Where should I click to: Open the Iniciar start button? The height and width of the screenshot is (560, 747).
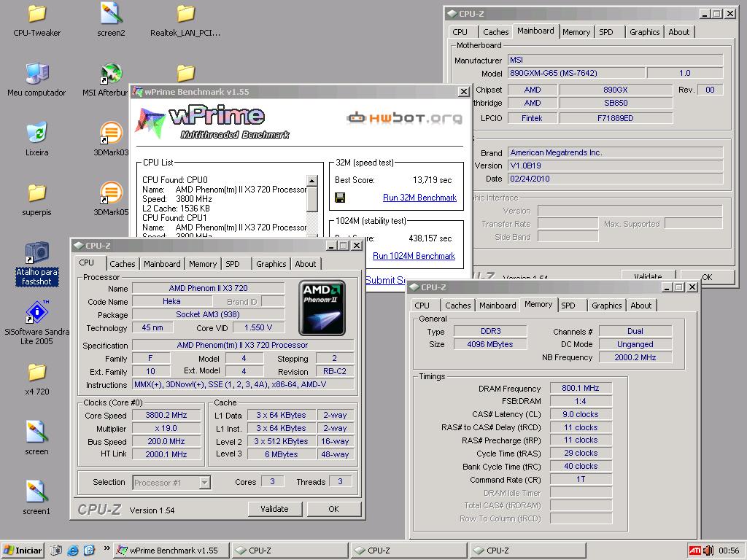(x=23, y=551)
